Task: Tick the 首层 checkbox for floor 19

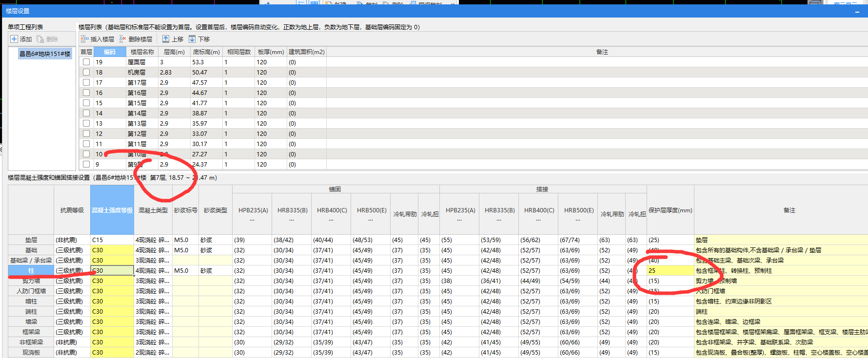Action: [86, 62]
